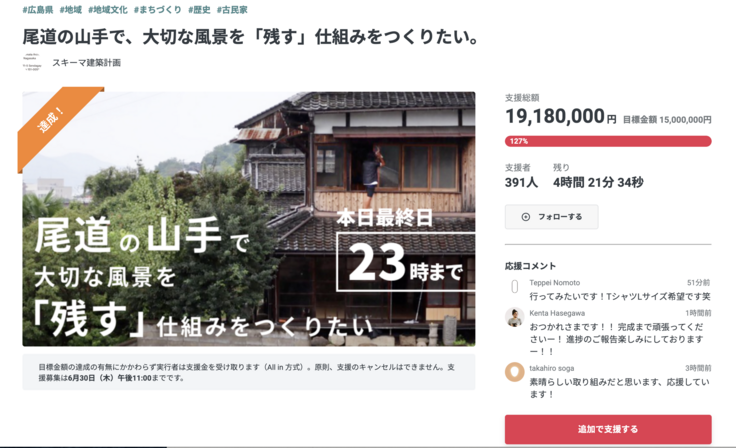
Task: Click the フォローする follow button
Action: tap(552, 217)
